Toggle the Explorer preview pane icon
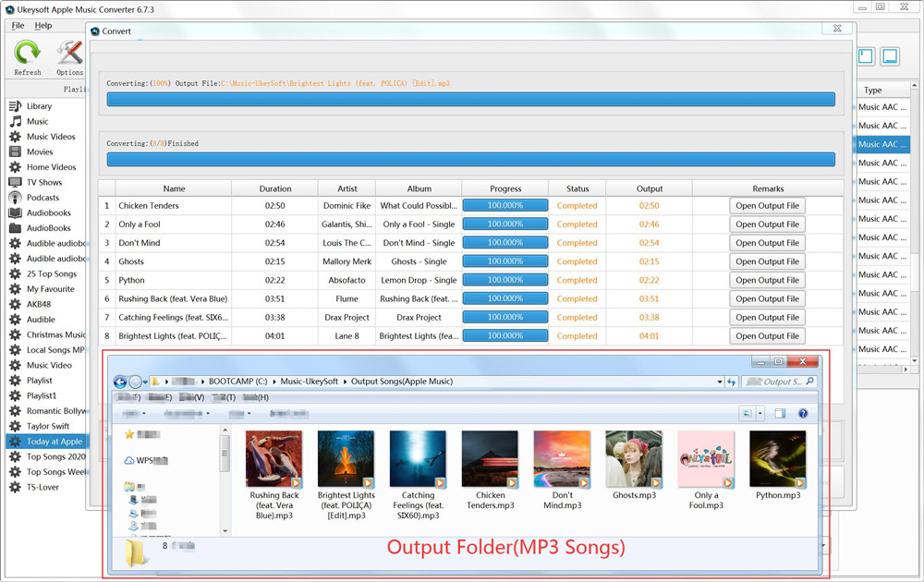This screenshot has height=582, width=924. coord(780,414)
